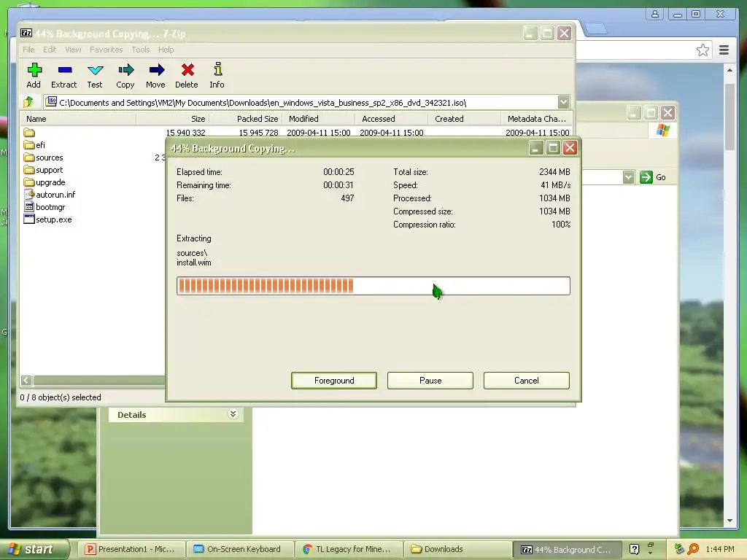Expand the address path dropdown
Screen dimensions: 747x560
[564, 102]
